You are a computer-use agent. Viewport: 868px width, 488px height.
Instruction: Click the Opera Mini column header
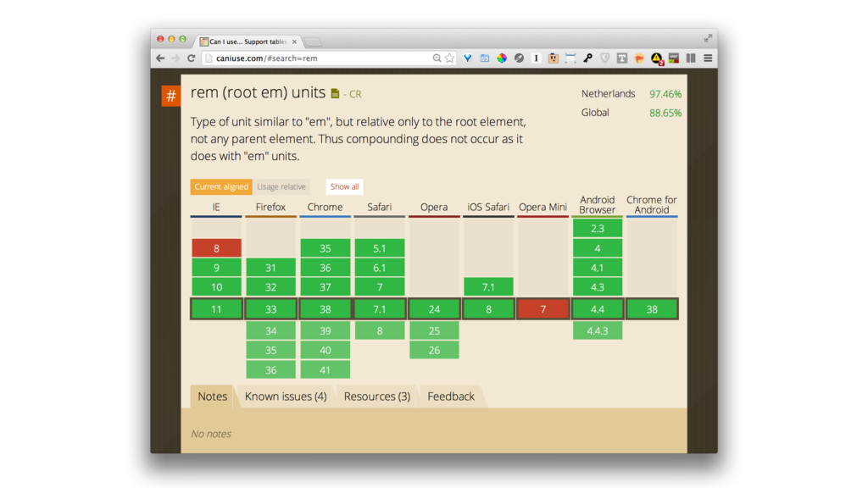click(x=542, y=207)
